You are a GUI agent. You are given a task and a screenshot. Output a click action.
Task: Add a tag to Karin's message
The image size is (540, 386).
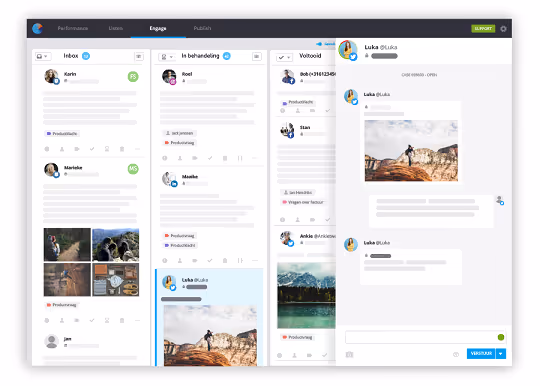click(x=77, y=149)
